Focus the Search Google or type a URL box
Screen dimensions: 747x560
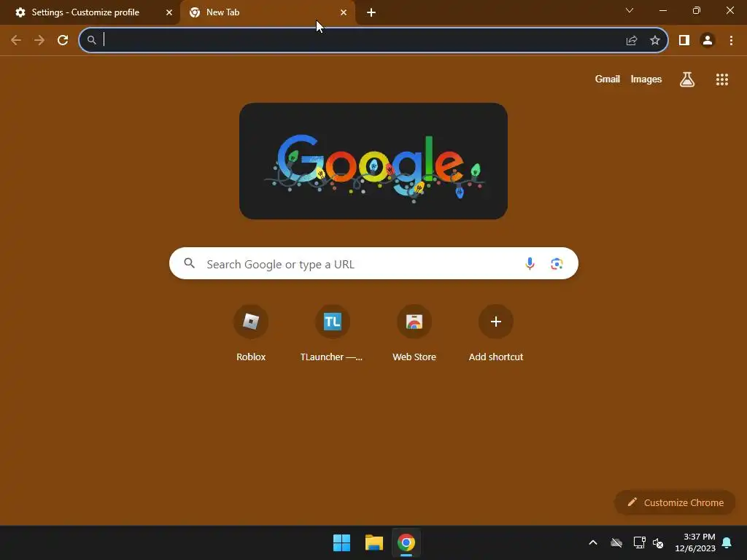coord(373,263)
